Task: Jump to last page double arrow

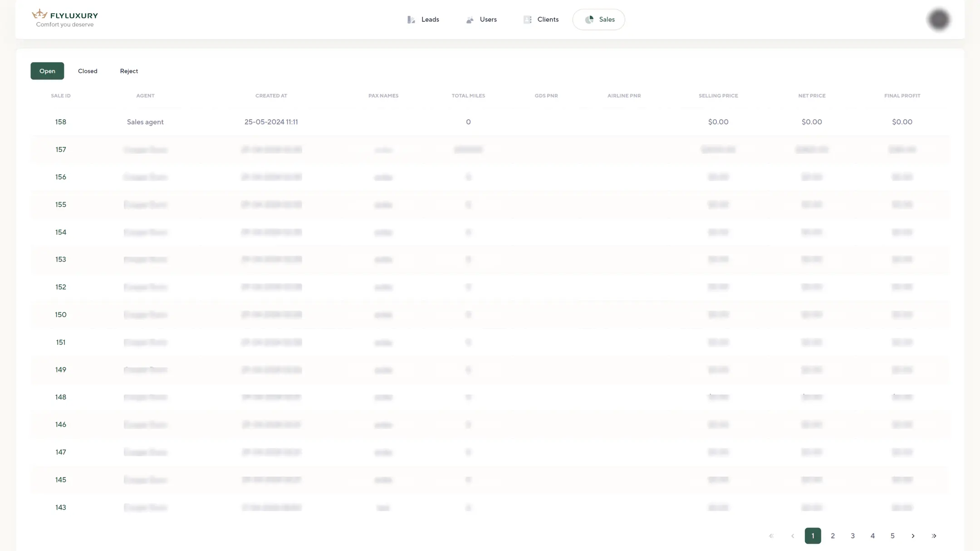Action: (934, 536)
